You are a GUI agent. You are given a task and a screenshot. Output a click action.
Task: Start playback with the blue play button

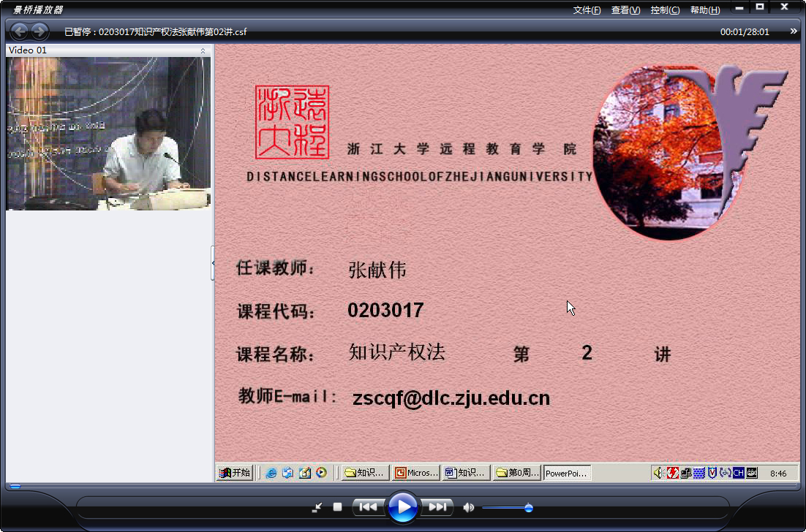(x=402, y=507)
